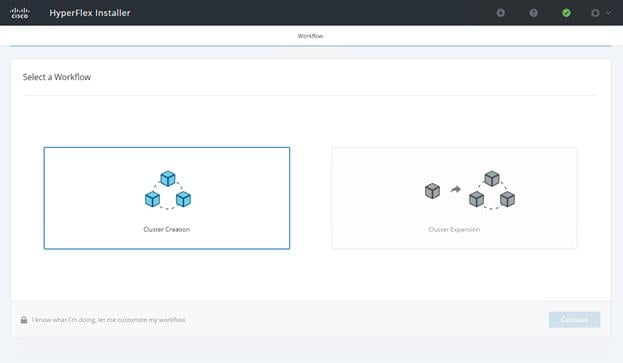Click the Cisco logo
The height and width of the screenshot is (363, 623).
(x=19, y=13)
